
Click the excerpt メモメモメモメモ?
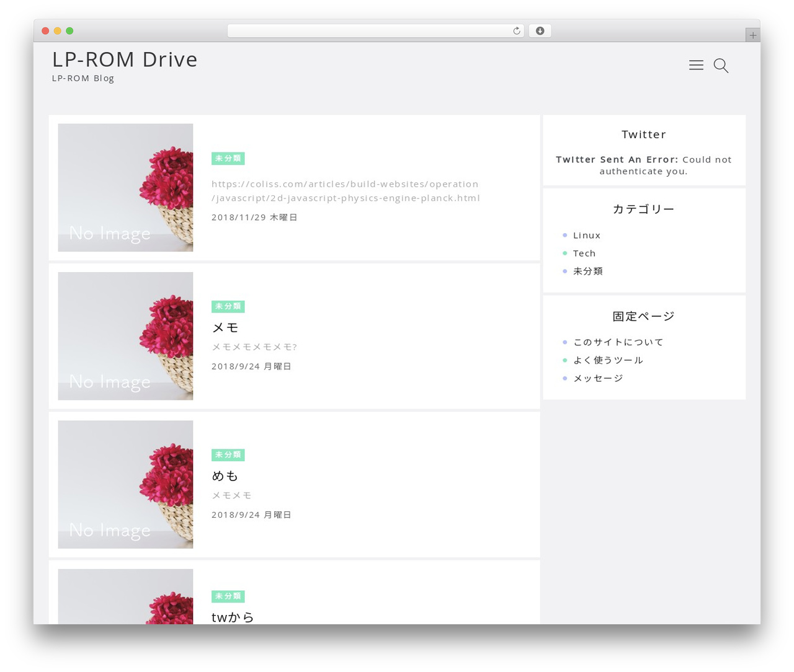[254, 347]
